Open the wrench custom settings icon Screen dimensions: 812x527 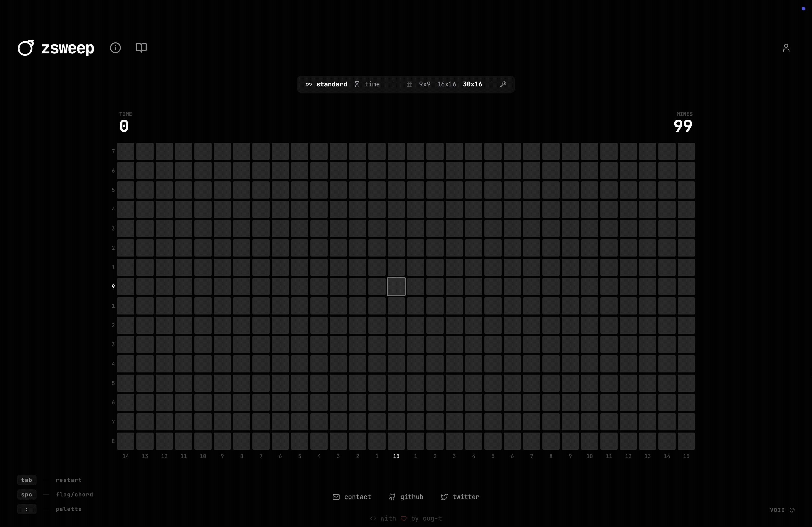[x=503, y=84]
